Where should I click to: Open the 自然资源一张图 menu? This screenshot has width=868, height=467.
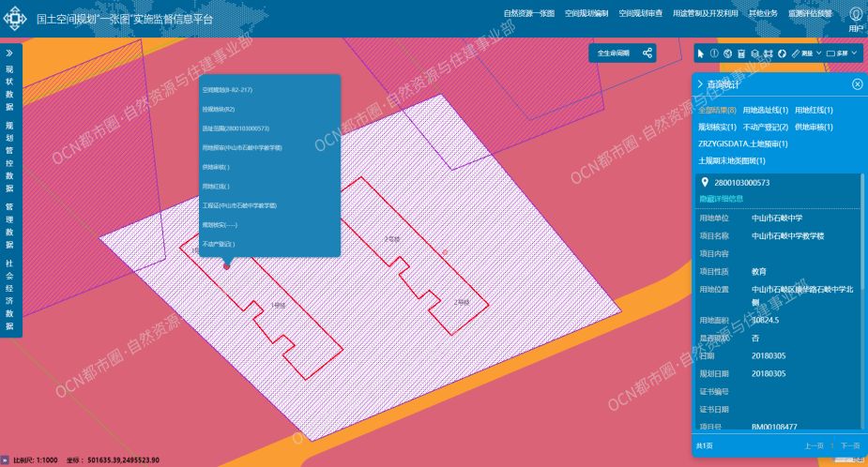coord(528,13)
